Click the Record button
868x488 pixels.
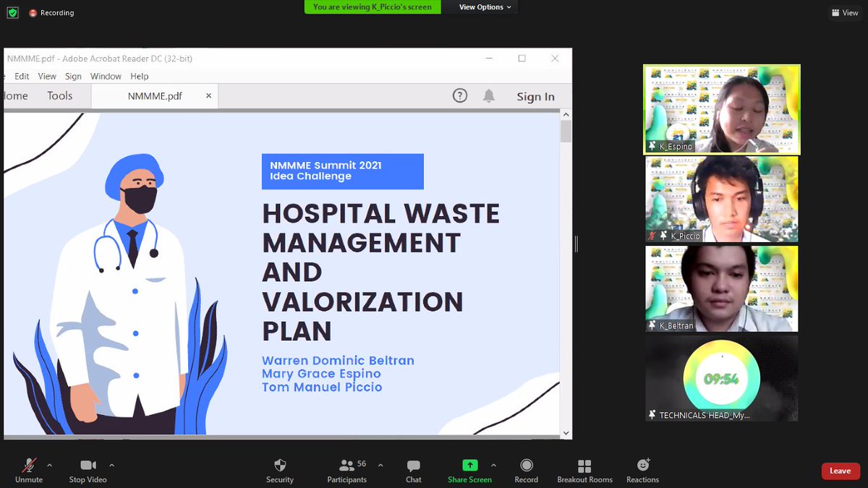[527, 471]
